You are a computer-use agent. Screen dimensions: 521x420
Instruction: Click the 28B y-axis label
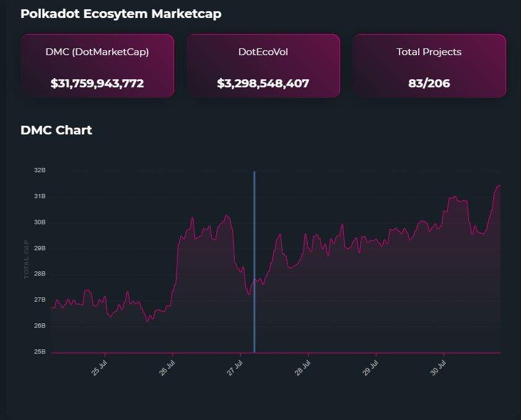click(x=40, y=274)
